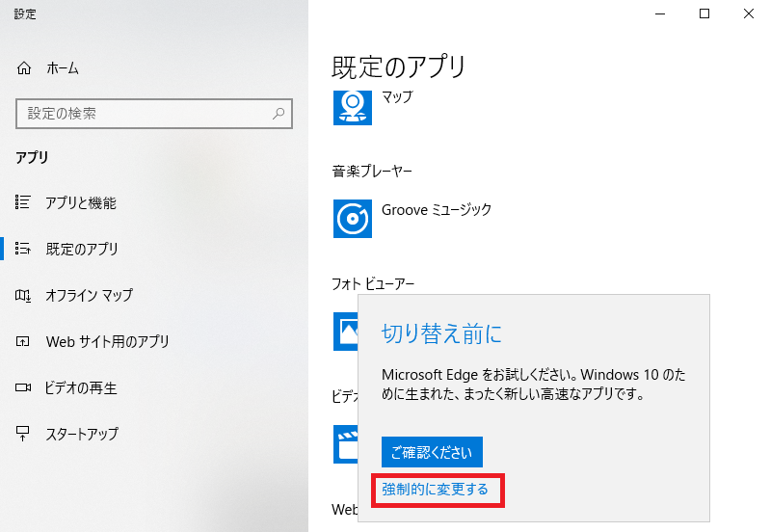
Task: Maximize the 設定 window
Action: 704,13
